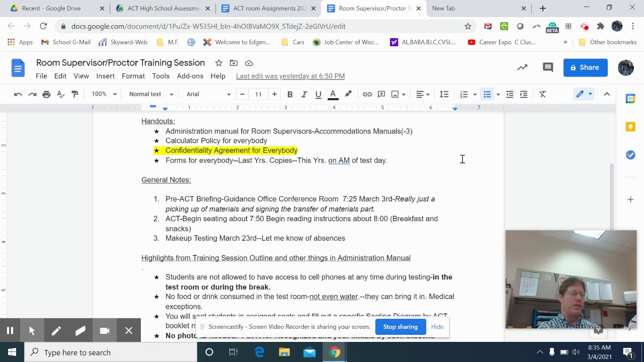Viewport: 644px width, 362px height.
Task: Toggle bold formatting
Action: (x=290, y=94)
